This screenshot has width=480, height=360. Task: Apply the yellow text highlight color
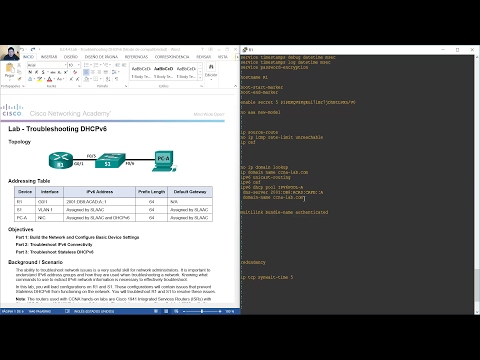point(39,79)
